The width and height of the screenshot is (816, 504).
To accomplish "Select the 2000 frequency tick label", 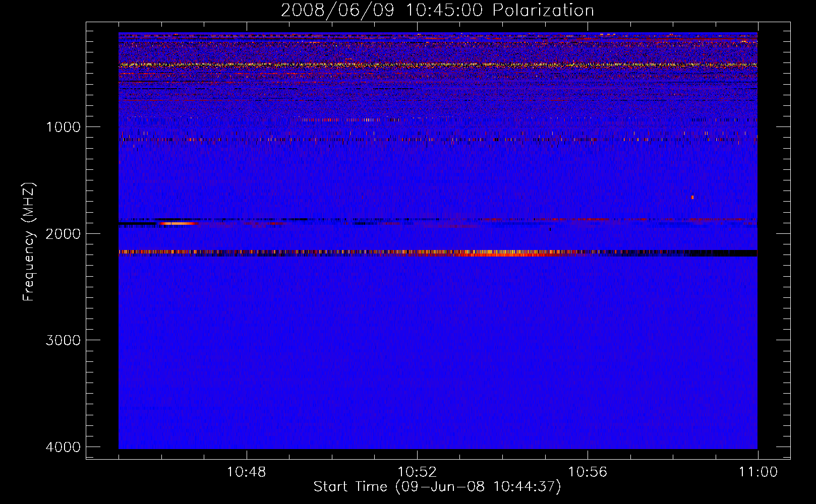I will point(64,234).
